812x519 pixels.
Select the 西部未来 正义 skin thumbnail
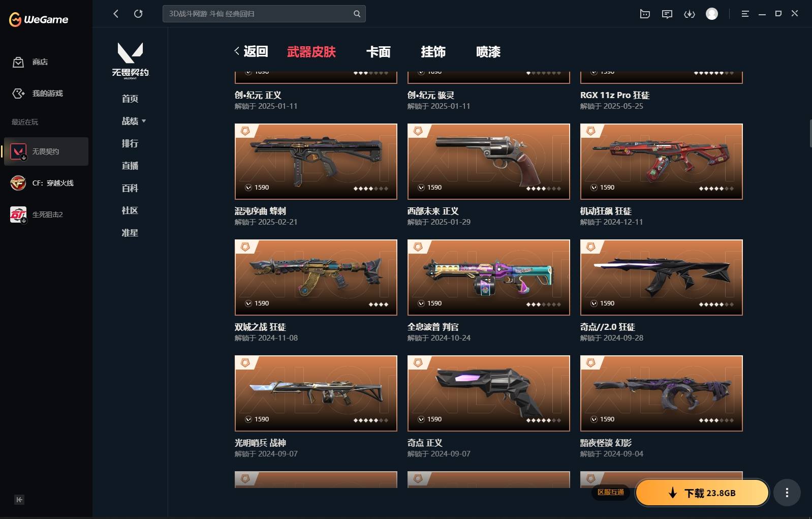489,162
